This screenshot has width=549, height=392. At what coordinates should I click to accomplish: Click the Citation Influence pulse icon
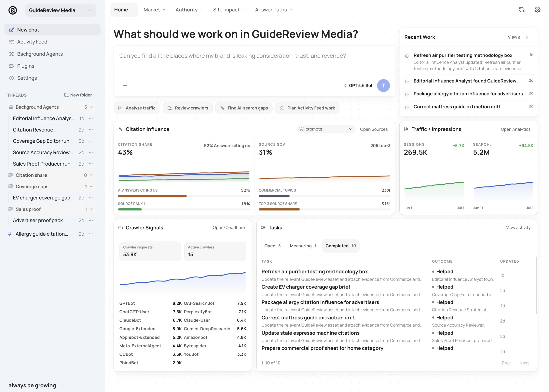(121, 129)
